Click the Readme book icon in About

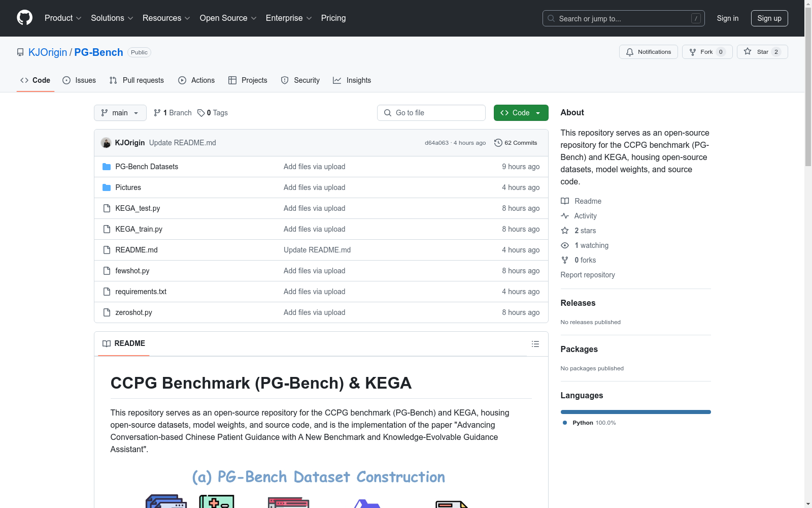coord(565,201)
